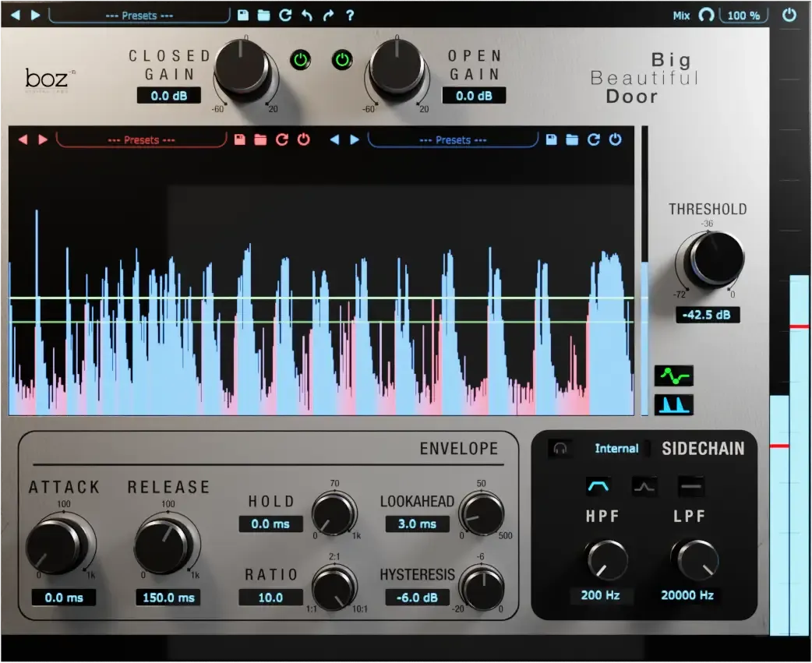Click the Big Beautiful Door title
This screenshot has height=663, width=812.
pyautogui.click(x=645, y=78)
